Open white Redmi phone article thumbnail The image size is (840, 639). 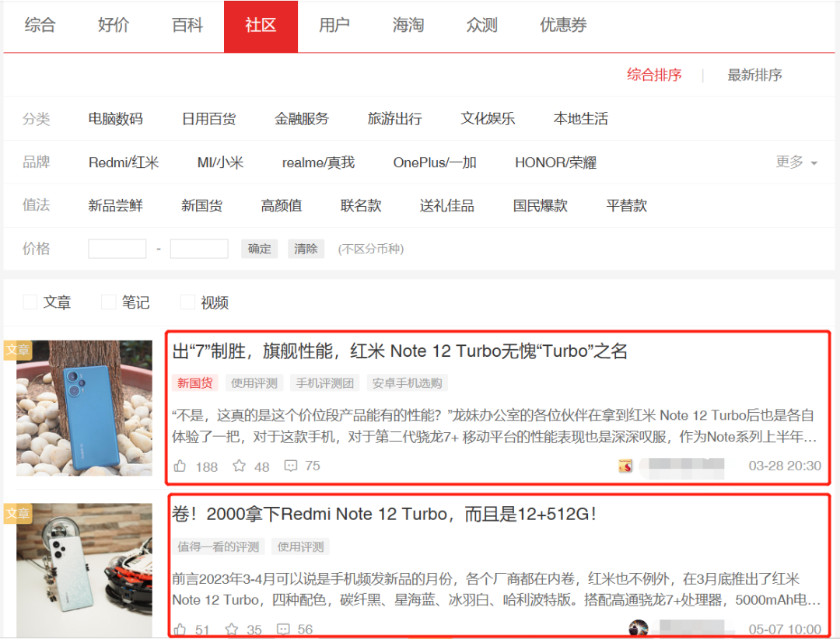pos(84,570)
